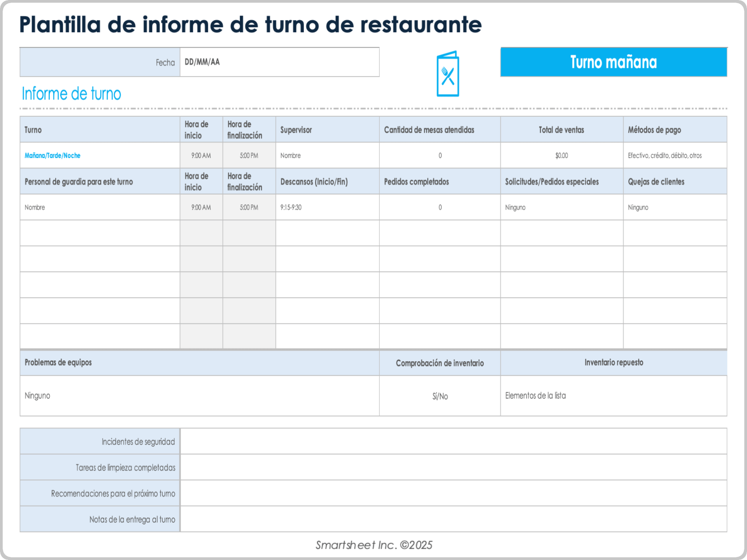This screenshot has height=560, width=747.
Task: Click the Descansos (Inicio/Fin) header
Action: pyautogui.click(x=328, y=182)
